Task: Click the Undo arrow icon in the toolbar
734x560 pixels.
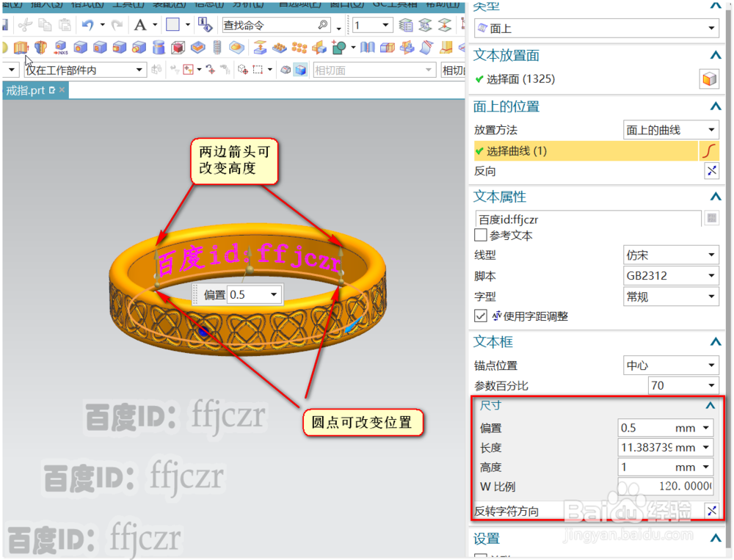Action: pyautogui.click(x=87, y=24)
